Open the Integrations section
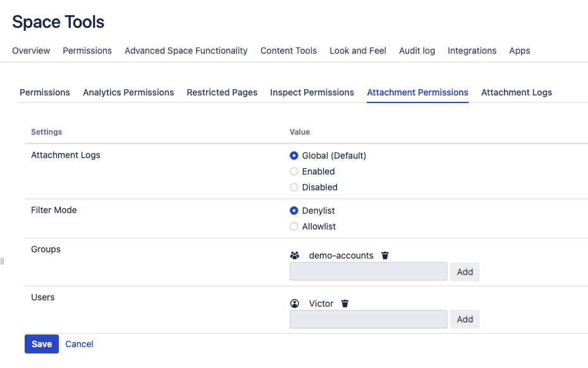 click(472, 51)
